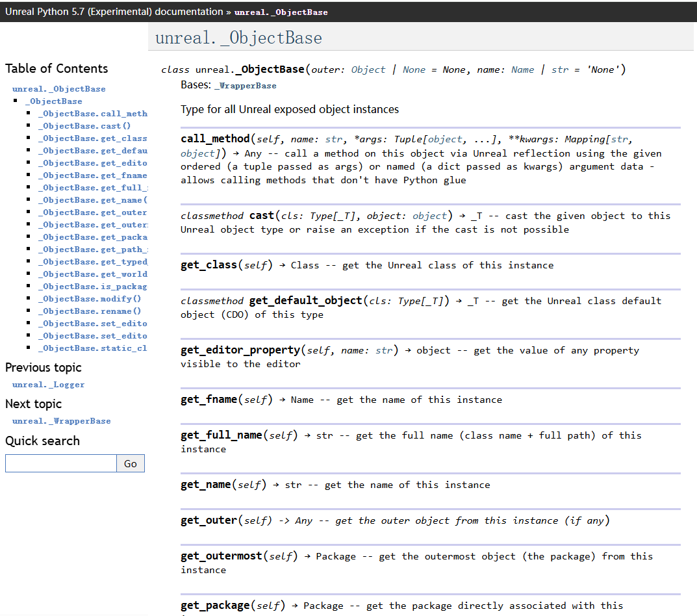Jump to _ObjectBase.get_world sidebar entry
Screen dimensions: 697x616
(x=92, y=274)
